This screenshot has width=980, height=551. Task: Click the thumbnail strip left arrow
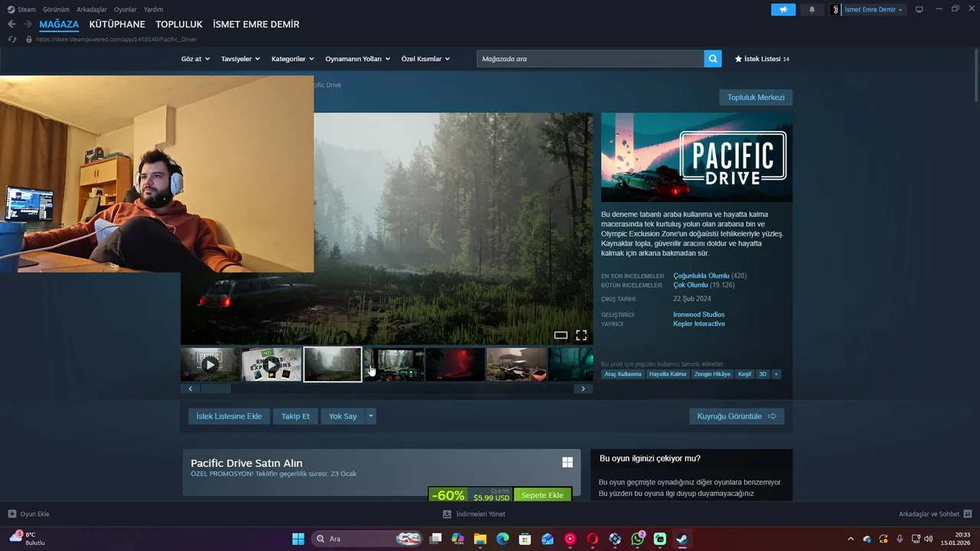[x=191, y=389]
